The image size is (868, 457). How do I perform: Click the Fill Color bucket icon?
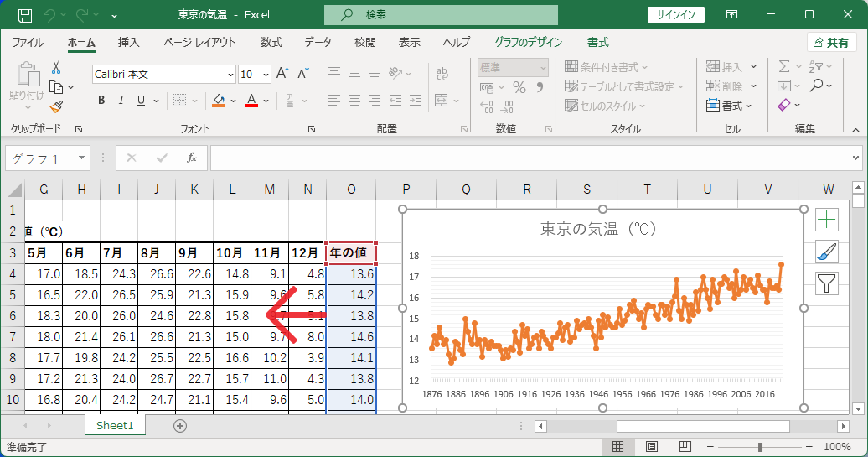pyautogui.click(x=220, y=101)
